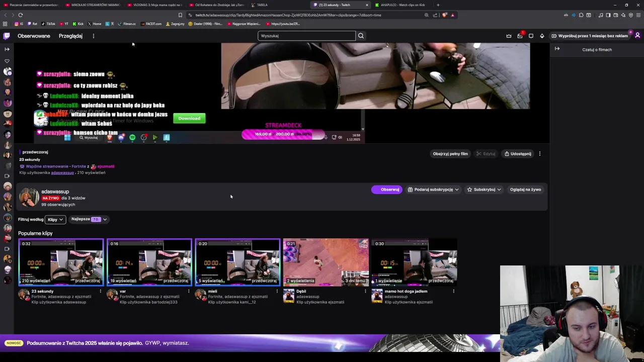The width and height of the screenshot is (644, 362).
Task: Switch to VLOGMAS 3 YouTube tab
Action: pos(154,5)
